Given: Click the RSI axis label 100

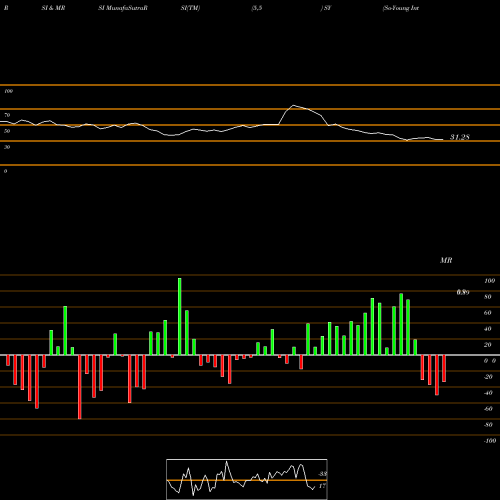Looking at the screenshot, I should point(8,91).
